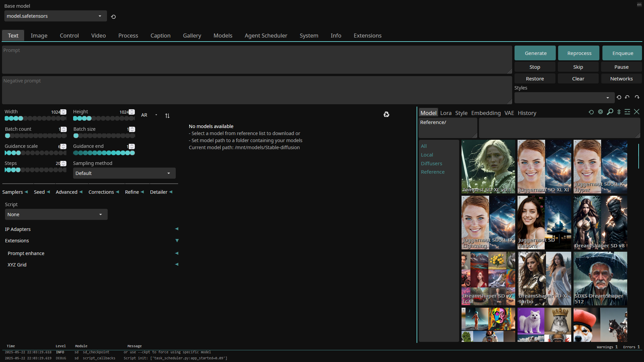The height and width of the screenshot is (362, 644).
Task: Open the base model dropdown
Action: (x=55, y=16)
